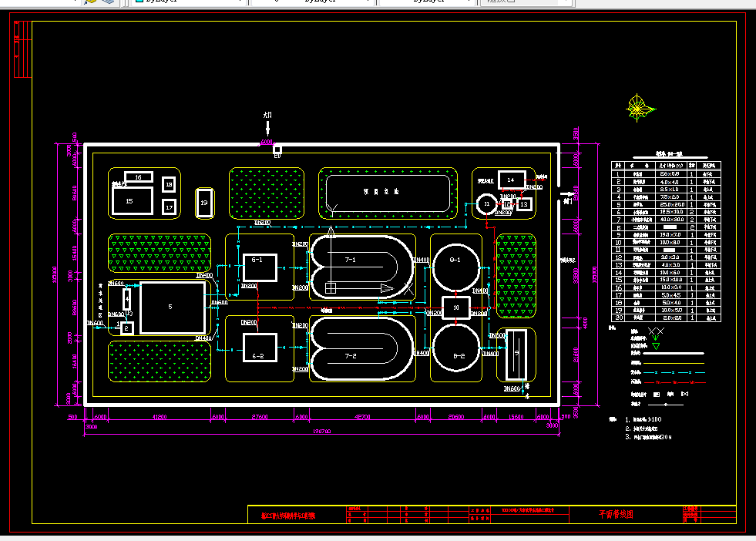Click the dimension text 27600
This screenshot has width=756, height=541.
260,417
